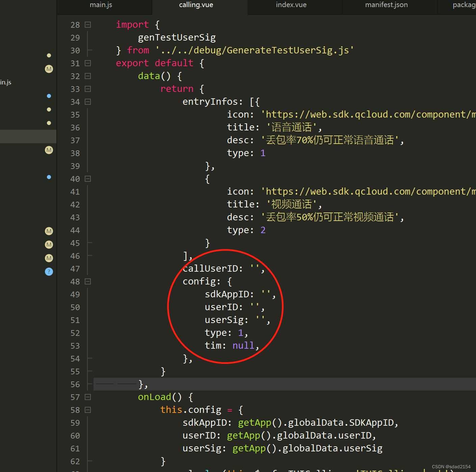Switch to the main.js tab
This screenshot has height=472, width=476.
(x=101, y=5)
